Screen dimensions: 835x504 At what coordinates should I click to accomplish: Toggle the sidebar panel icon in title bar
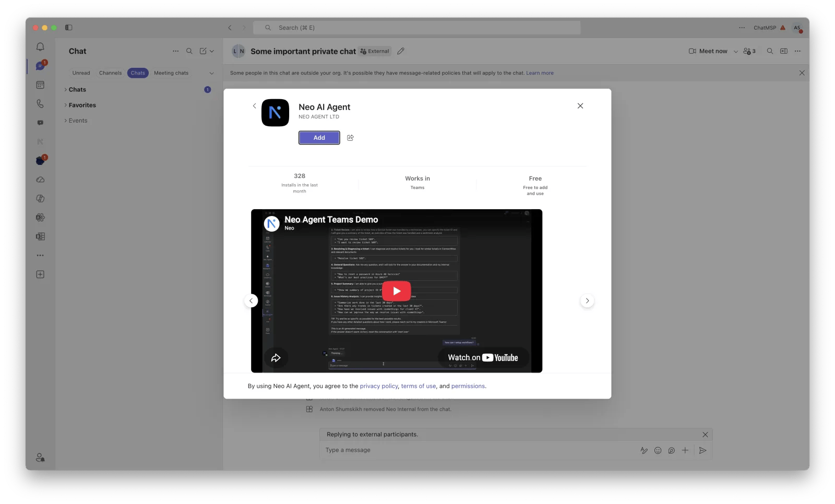(x=68, y=28)
